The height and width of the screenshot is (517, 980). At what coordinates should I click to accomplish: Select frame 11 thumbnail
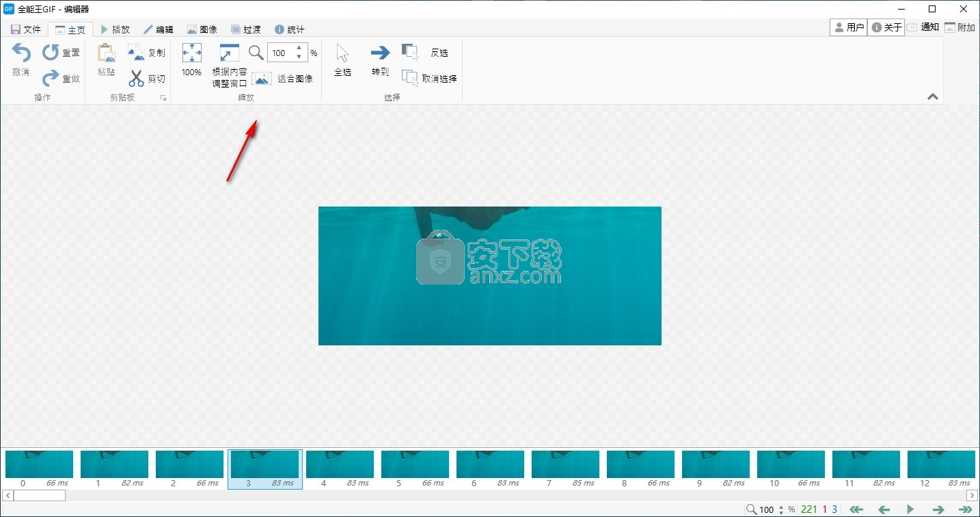point(866,469)
